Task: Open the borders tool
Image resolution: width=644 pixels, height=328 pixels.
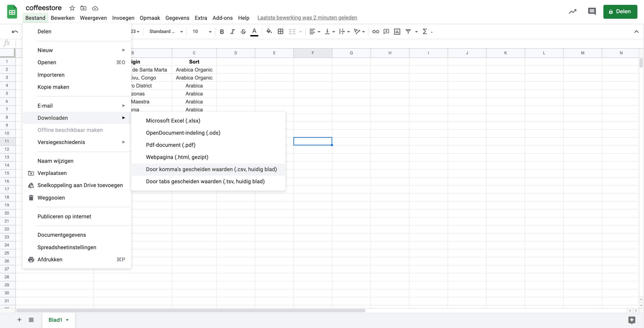Action: click(280, 31)
